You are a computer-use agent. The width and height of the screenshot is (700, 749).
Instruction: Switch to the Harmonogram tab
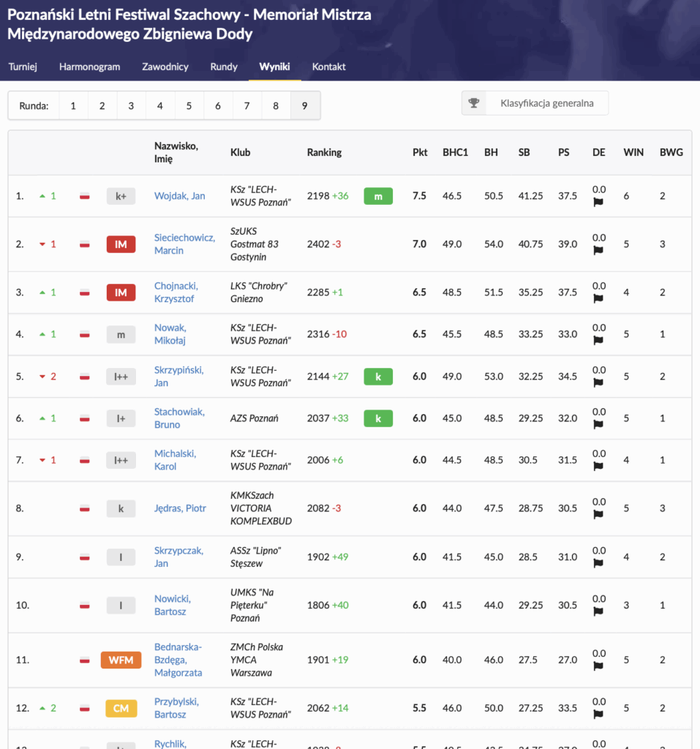coord(89,67)
